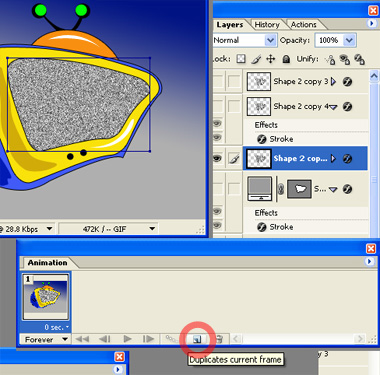The height and width of the screenshot is (375, 380).
Task: Click layer style icon on Shape 2 copy 3
Action: tap(347, 82)
